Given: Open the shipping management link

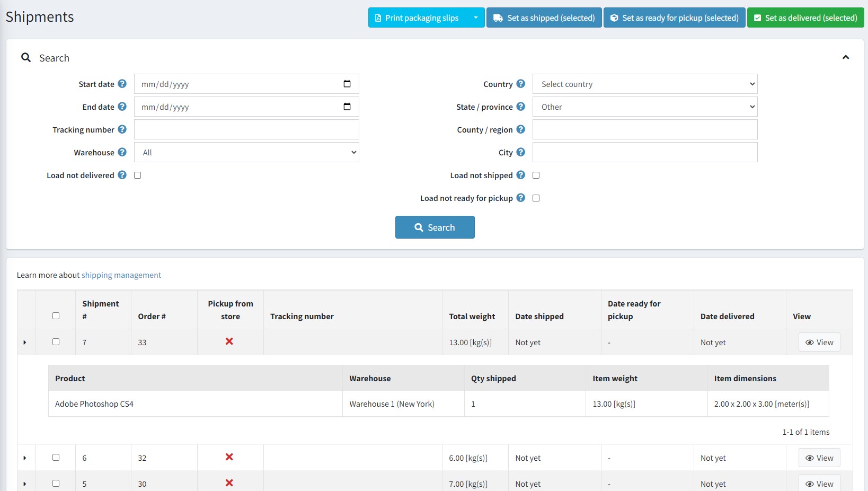Looking at the screenshot, I should coord(121,275).
